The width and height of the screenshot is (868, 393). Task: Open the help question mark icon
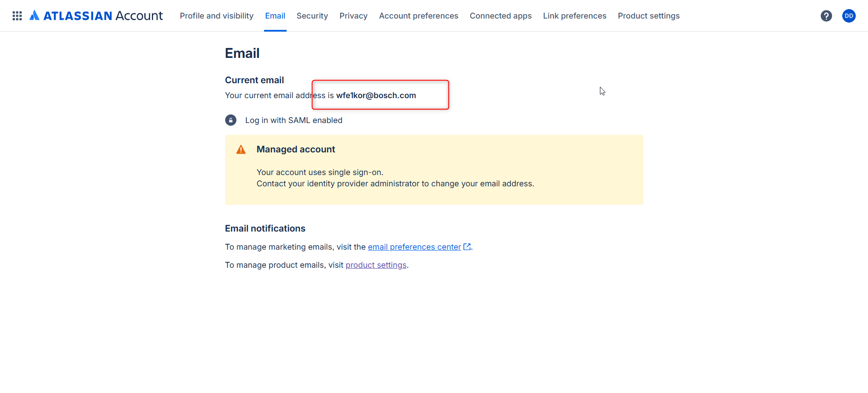pyautogui.click(x=826, y=16)
